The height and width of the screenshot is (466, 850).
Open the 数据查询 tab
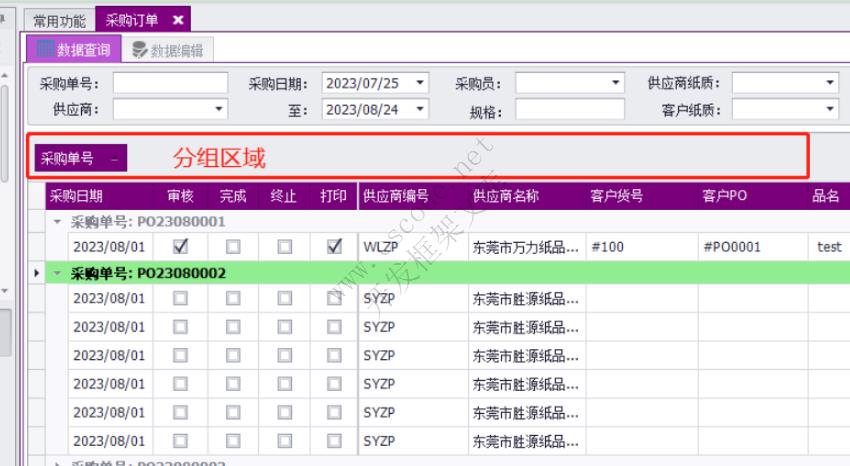click(74, 50)
